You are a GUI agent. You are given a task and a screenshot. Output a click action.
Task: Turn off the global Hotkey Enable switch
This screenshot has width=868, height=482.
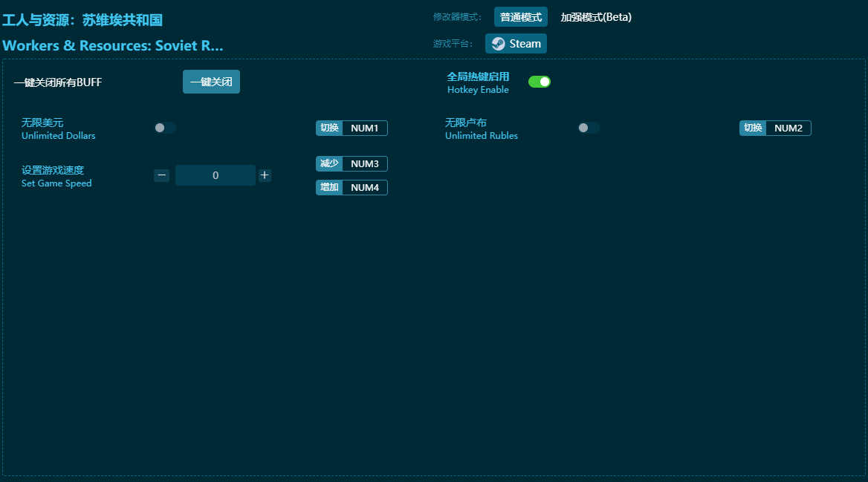click(x=540, y=82)
